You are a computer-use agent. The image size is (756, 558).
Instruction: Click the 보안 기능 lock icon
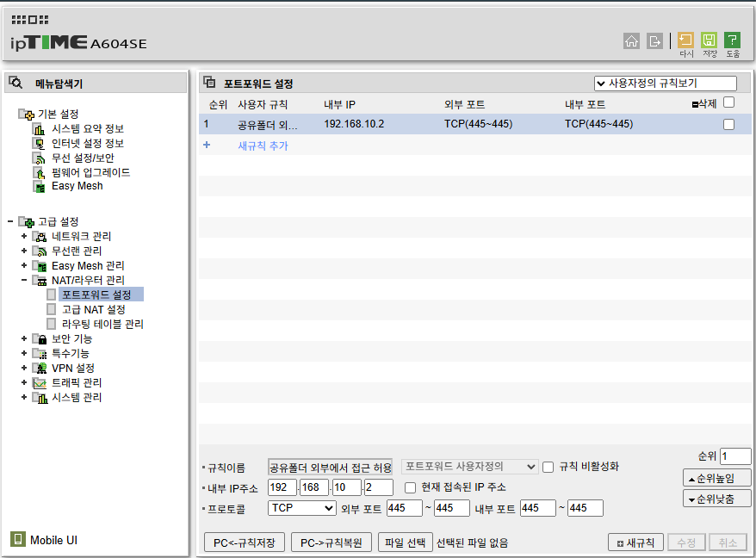(x=40, y=339)
